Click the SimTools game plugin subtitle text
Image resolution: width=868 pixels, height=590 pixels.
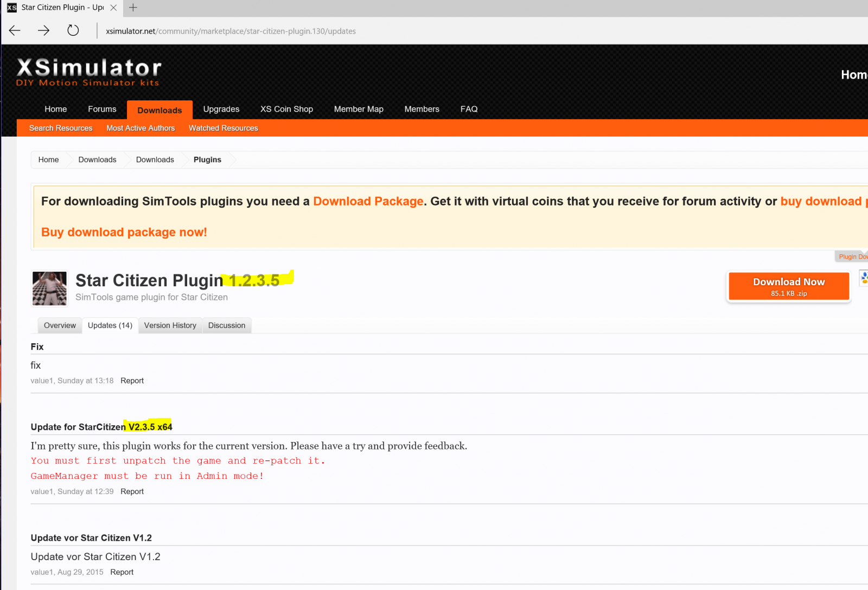tap(151, 297)
